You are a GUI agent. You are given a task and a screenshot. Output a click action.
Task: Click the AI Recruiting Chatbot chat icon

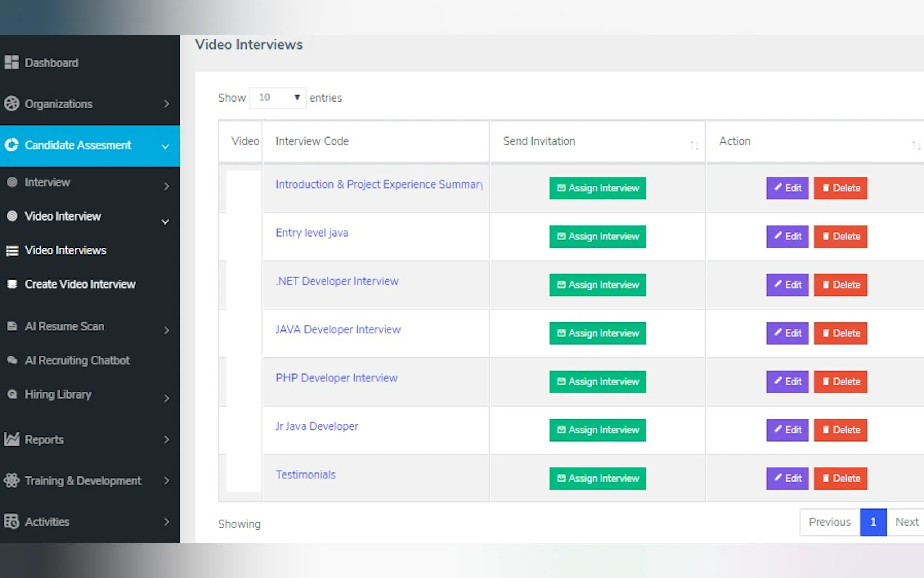pos(12,360)
